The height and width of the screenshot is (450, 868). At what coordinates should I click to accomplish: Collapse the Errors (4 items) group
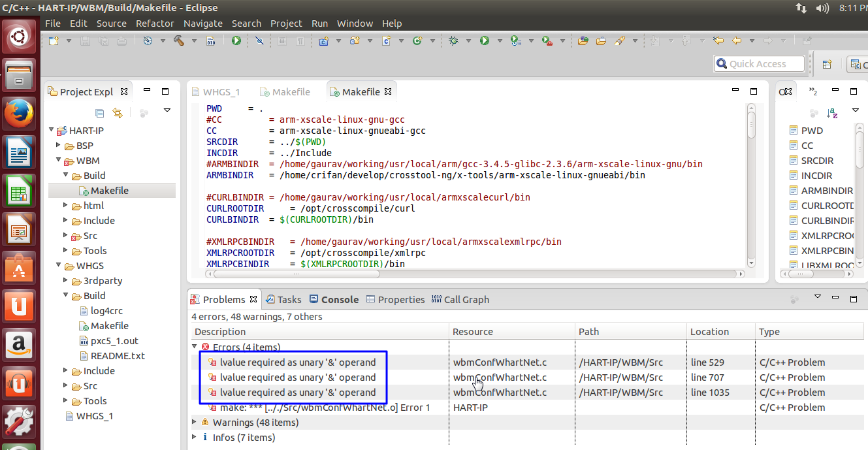pyautogui.click(x=195, y=347)
